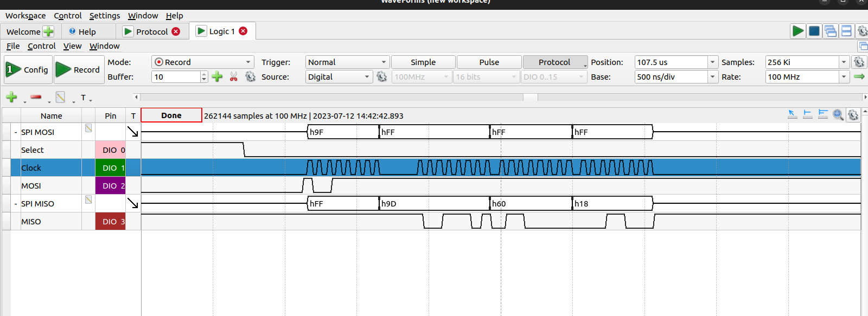Click the tile windows icon
The width and height of the screenshot is (868, 316).
point(846,31)
